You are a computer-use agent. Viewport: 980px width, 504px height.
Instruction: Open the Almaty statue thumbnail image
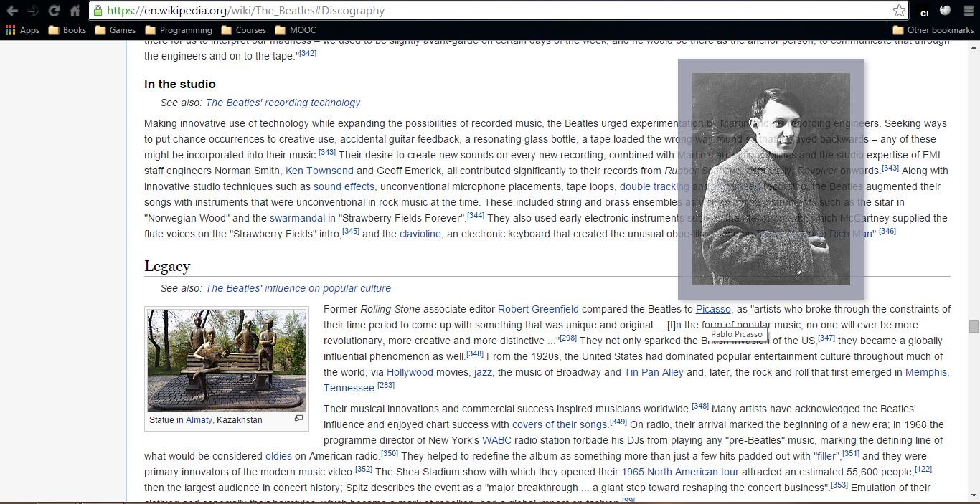pyautogui.click(x=227, y=360)
